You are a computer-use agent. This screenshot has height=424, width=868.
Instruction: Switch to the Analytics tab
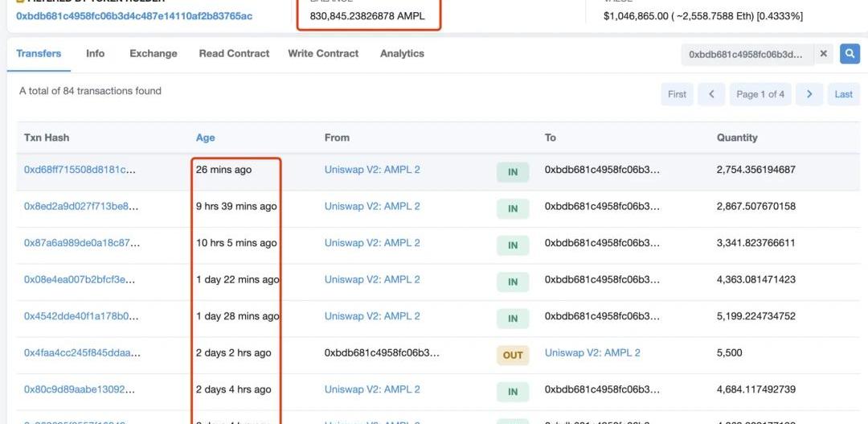tap(402, 54)
